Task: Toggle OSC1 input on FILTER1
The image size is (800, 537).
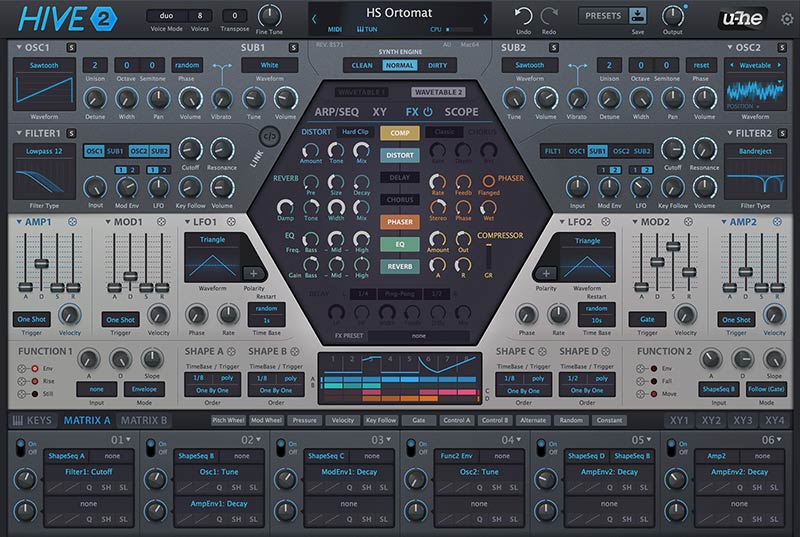Action: 93,151
